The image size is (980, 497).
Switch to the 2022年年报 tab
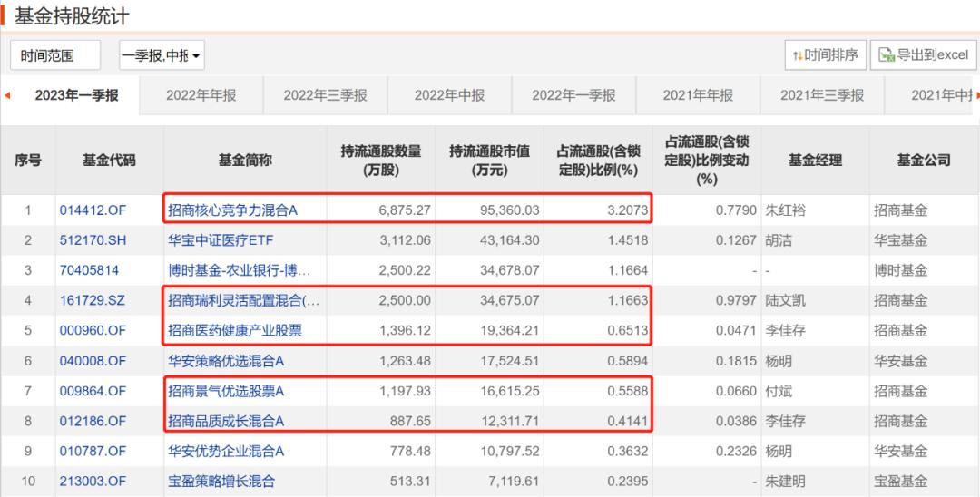coord(201,95)
